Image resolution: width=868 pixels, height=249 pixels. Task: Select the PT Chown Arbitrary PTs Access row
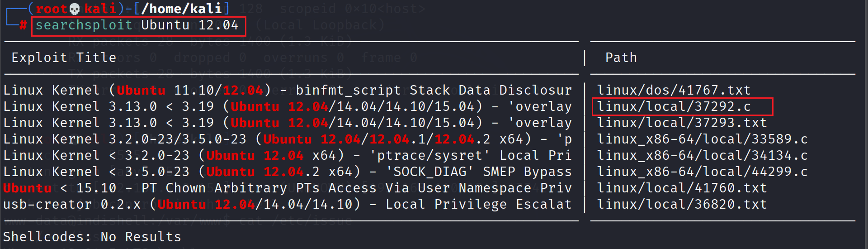[288, 188]
